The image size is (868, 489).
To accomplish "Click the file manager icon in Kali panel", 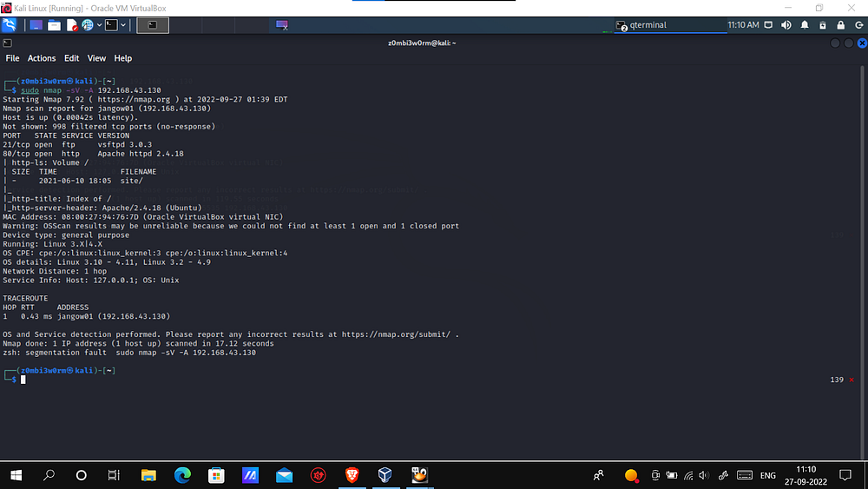I will tap(55, 25).
